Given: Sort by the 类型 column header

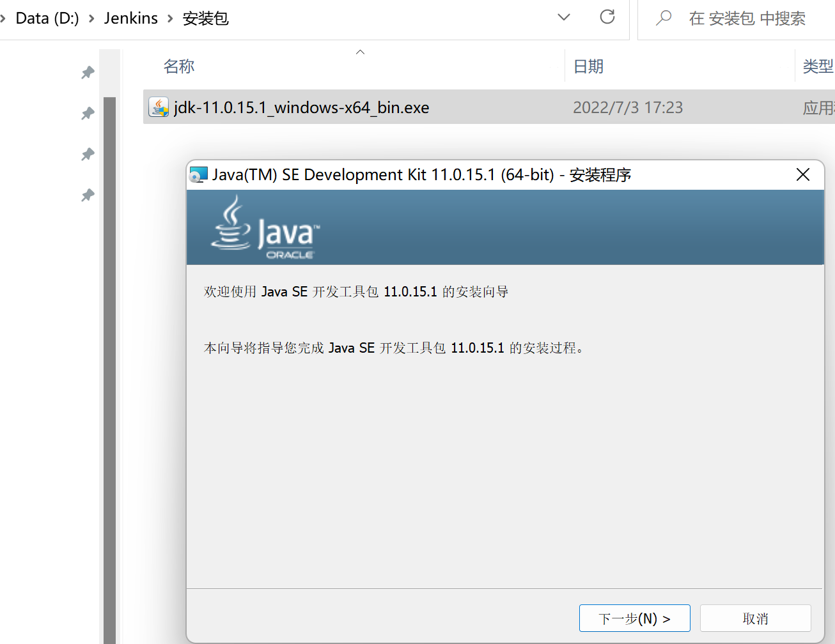Looking at the screenshot, I should click(818, 66).
